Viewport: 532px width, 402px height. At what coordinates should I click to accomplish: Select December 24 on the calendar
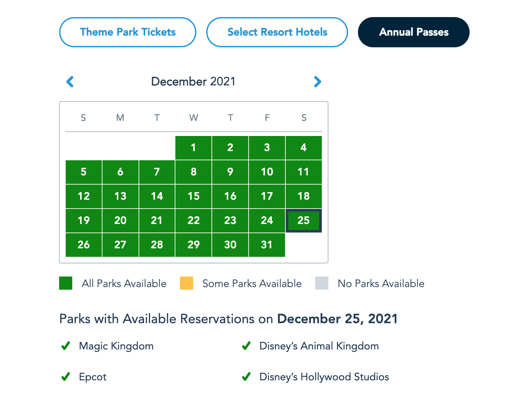point(267,220)
